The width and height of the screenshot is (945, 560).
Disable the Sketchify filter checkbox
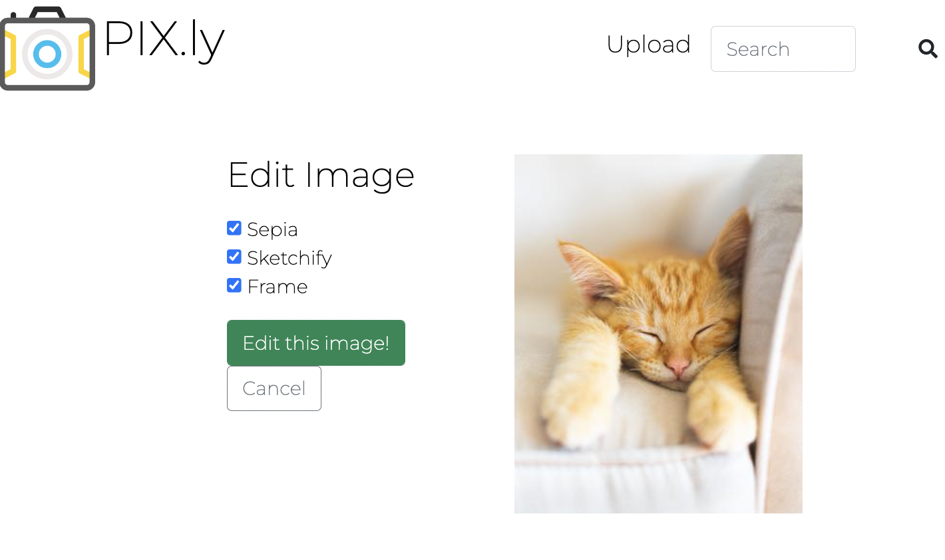coord(234,256)
